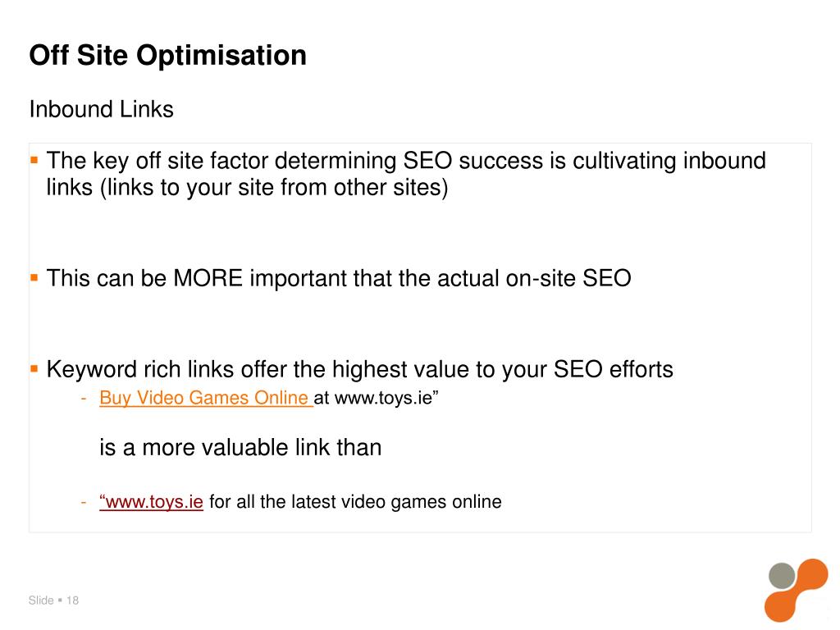The image size is (840, 630).
Task: Click small square in slide footer
Action: pos(60,600)
